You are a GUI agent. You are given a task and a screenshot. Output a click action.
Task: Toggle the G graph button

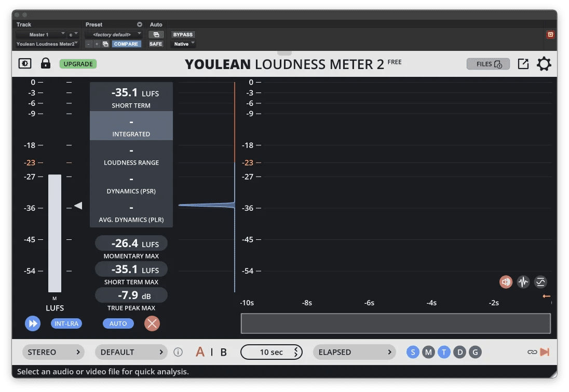(x=476, y=352)
